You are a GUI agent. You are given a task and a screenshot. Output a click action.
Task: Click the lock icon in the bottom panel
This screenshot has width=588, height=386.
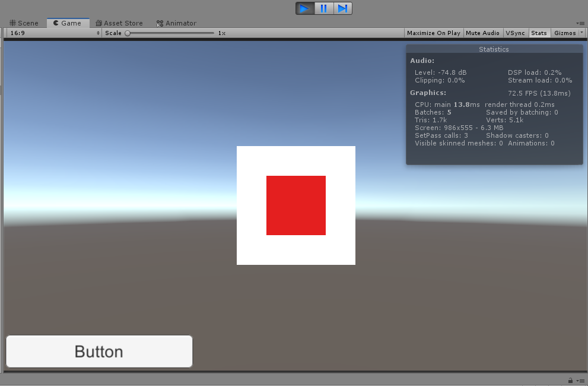(x=570, y=381)
